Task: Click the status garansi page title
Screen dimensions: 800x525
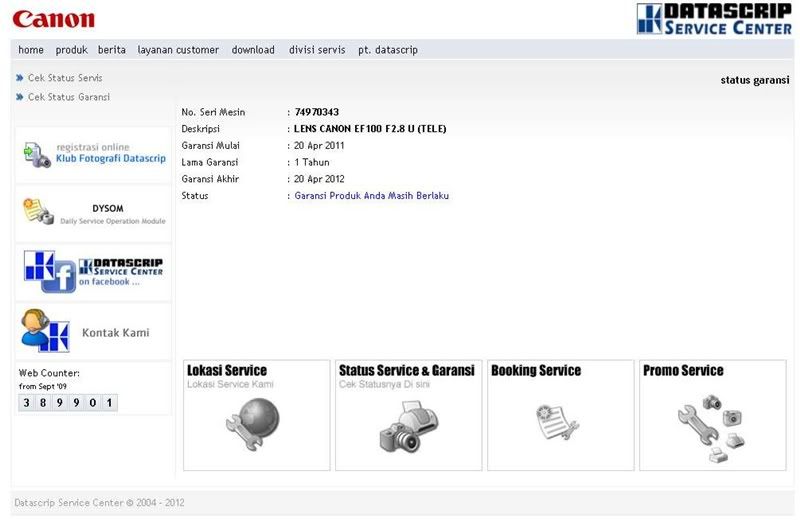Action: [755, 80]
